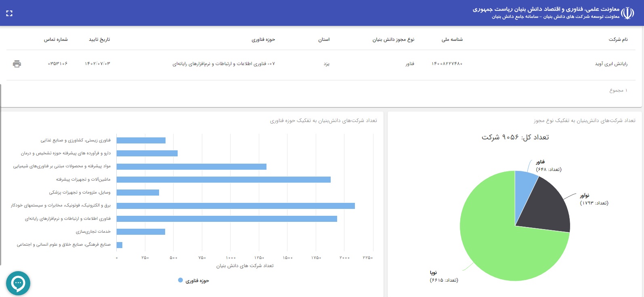This screenshot has width=644, height=297.
Task: Click the فناور (تعداد: ۶۴۸) pie label
Action: point(549,166)
